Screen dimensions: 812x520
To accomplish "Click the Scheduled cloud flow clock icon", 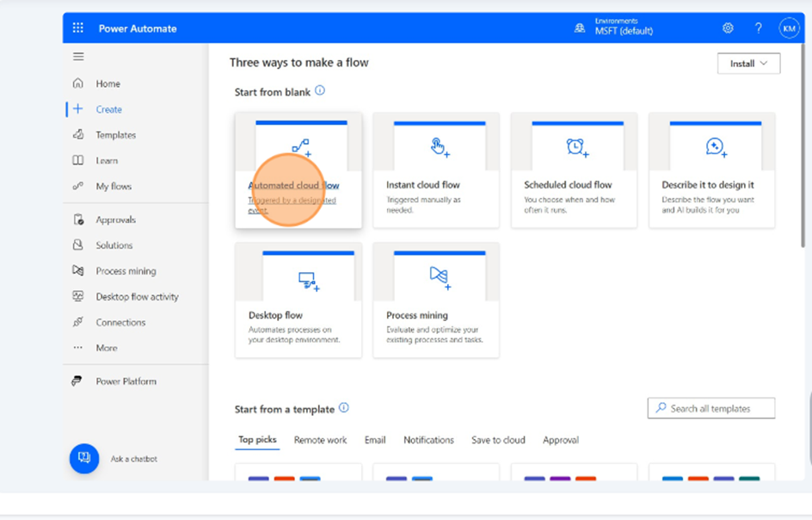I will [577, 147].
